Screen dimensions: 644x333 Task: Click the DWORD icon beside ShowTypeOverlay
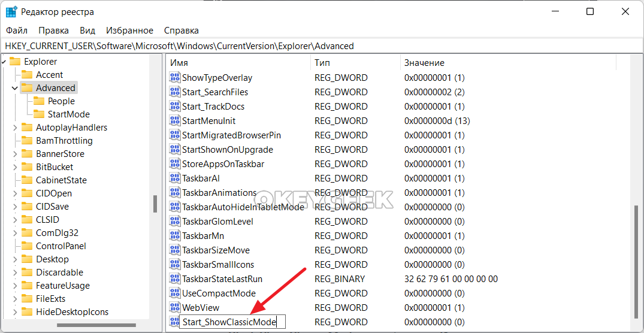[x=175, y=78]
